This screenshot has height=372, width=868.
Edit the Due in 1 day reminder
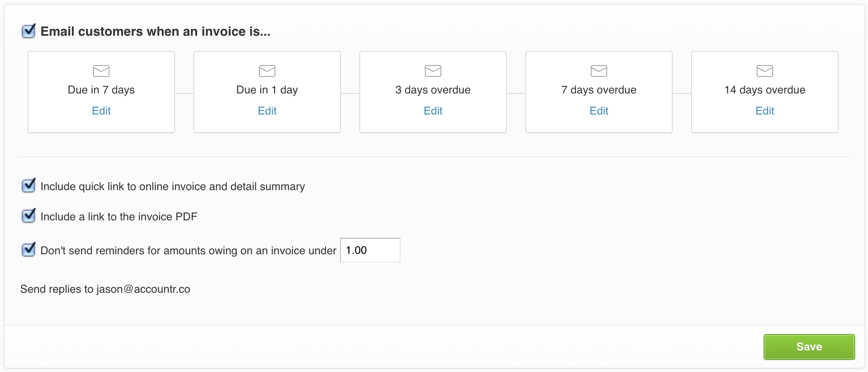pyautogui.click(x=267, y=111)
